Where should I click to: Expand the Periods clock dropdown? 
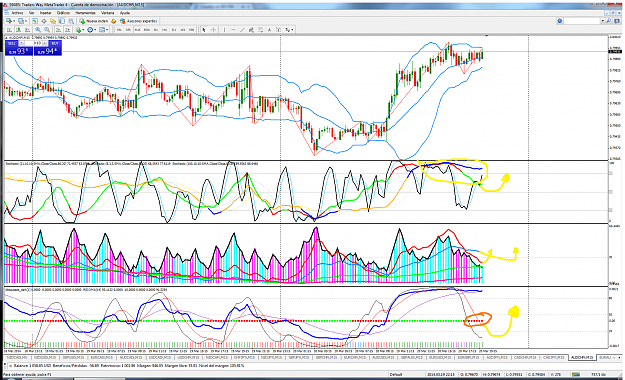[x=95, y=30]
